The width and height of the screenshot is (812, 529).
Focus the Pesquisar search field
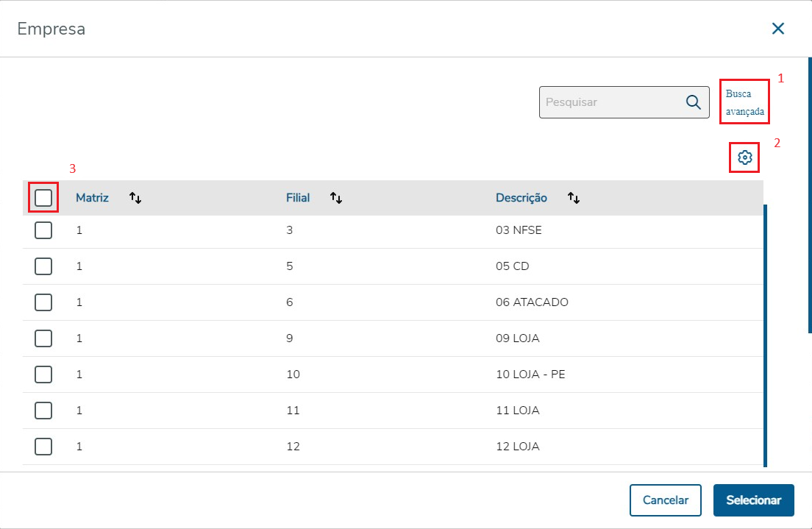click(x=610, y=102)
